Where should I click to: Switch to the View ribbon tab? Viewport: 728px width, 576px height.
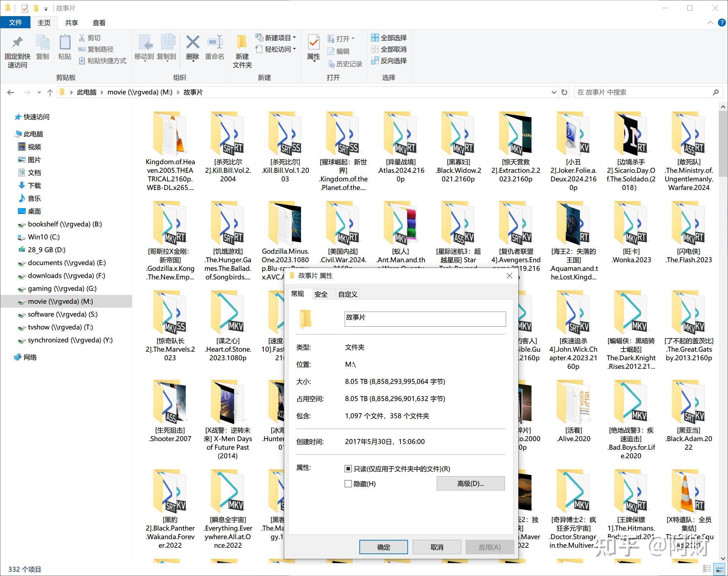(99, 23)
